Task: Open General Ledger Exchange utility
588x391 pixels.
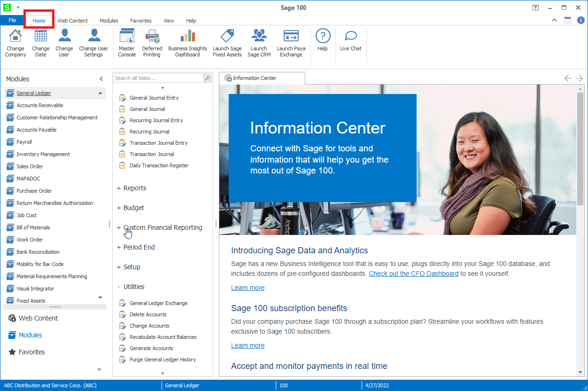Action: (x=158, y=303)
